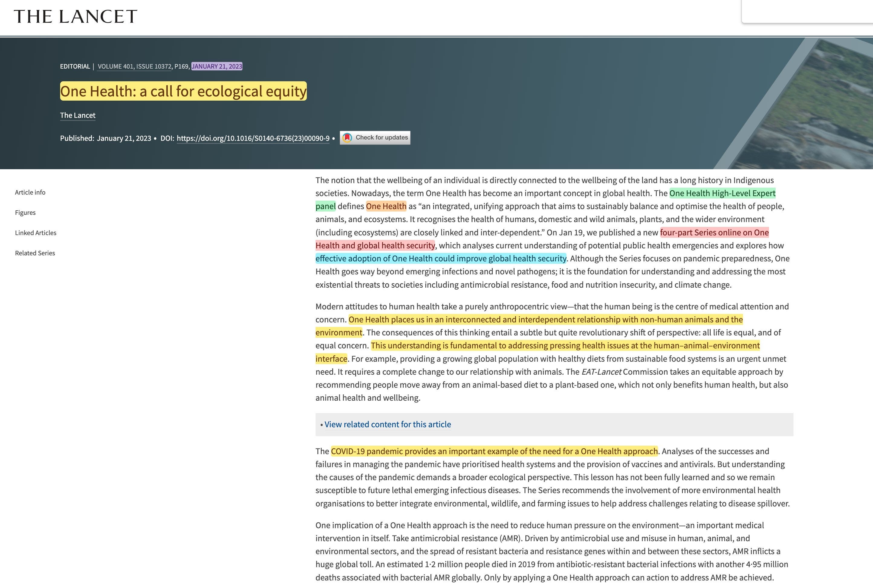Click the Crossmark icon in Check for updates
This screenshot has height=588, width=873.
tap(347, 137)
